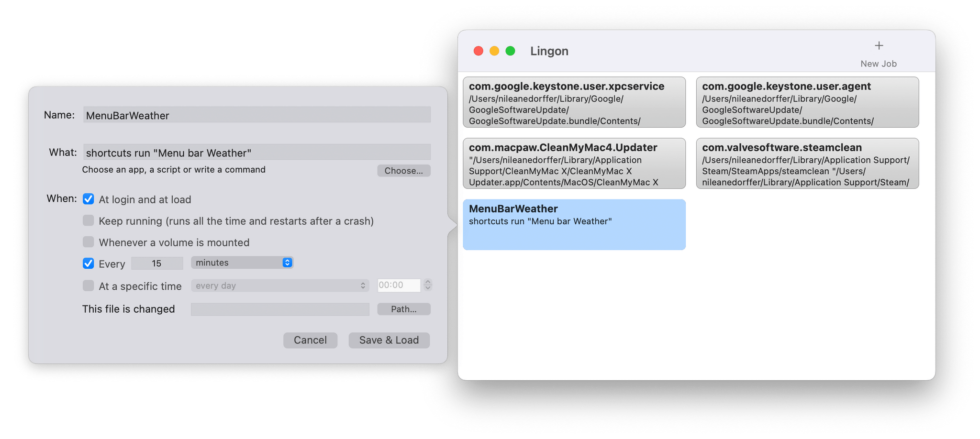
Task: Click into the What command field
Action: point(257,152)
